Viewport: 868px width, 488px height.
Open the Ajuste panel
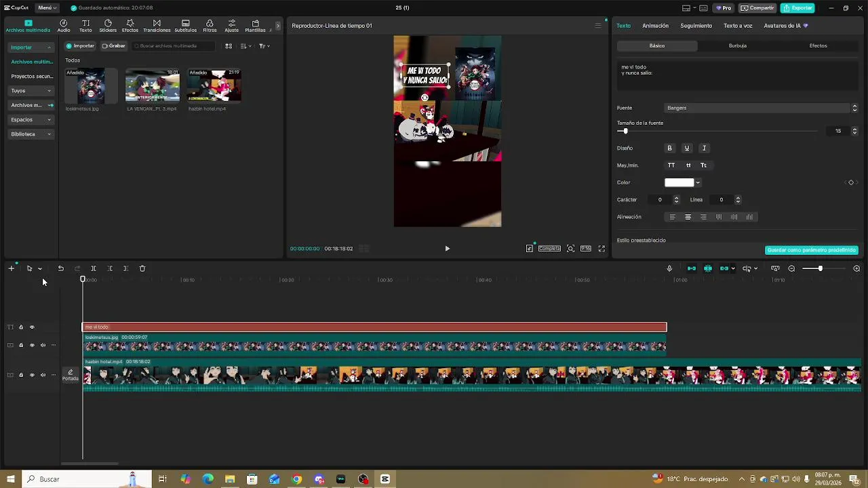(231, 26)
